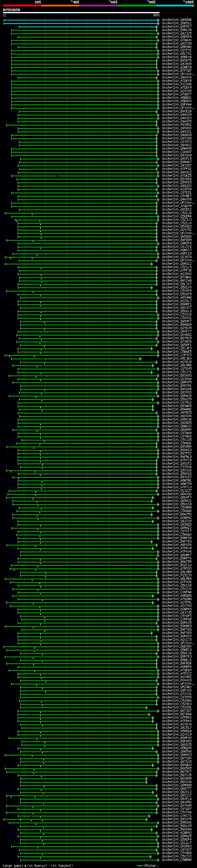Select the UniRef100_A9TBY5 label

[177, 413]
